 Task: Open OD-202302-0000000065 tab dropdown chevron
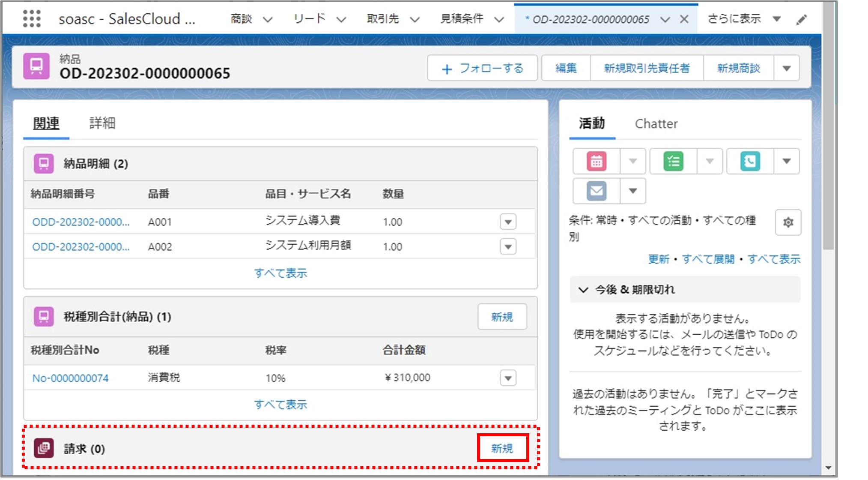(x=665, y=20)
